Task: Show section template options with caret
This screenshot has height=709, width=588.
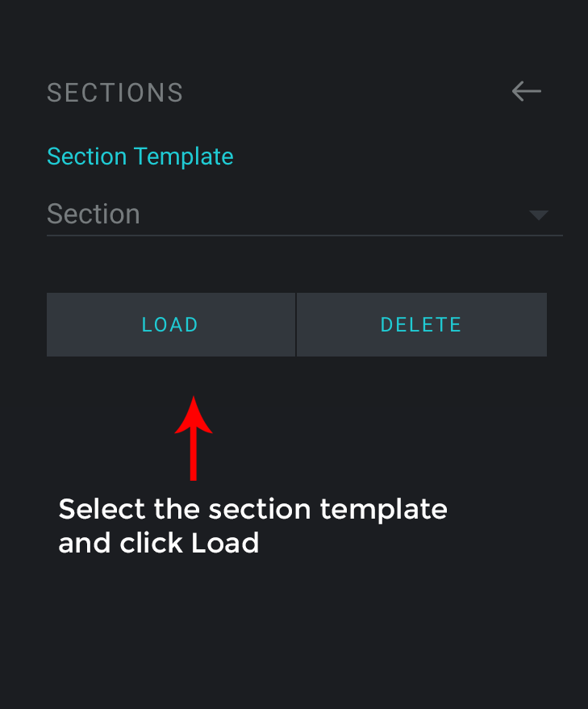Action: (538, 215)
